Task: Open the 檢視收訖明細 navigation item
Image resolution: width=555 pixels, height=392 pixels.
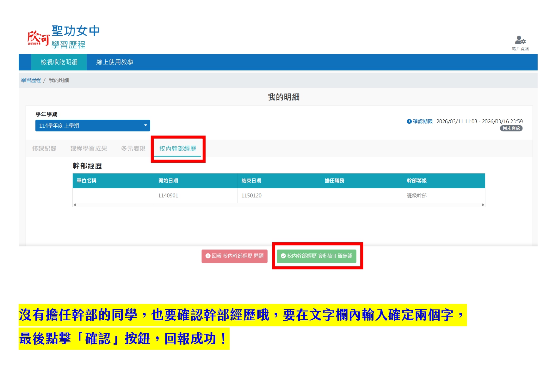Action: (59, 62)
